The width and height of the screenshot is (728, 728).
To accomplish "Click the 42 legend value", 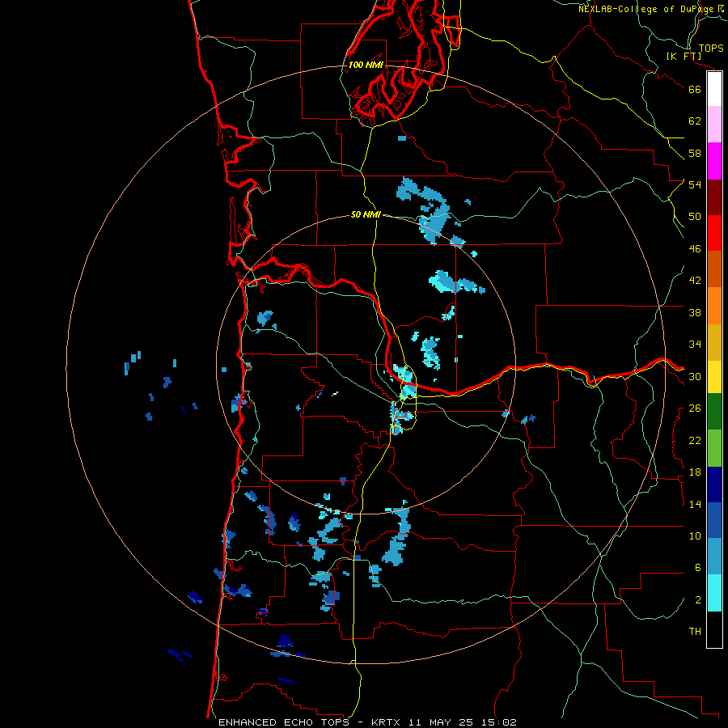I will click(695, 281).
